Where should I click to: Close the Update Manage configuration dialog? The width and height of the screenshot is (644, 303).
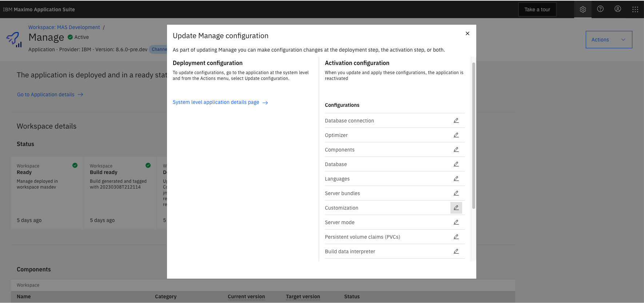tap(468, 33)
